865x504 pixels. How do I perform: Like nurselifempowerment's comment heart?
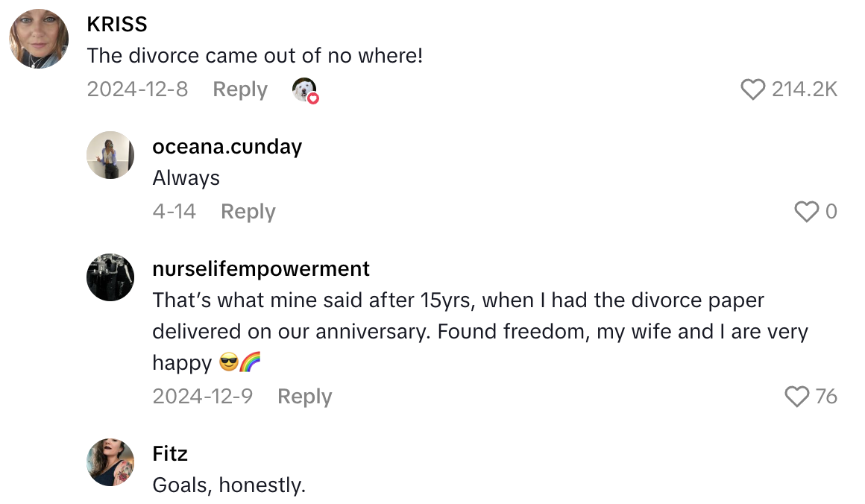797,397
